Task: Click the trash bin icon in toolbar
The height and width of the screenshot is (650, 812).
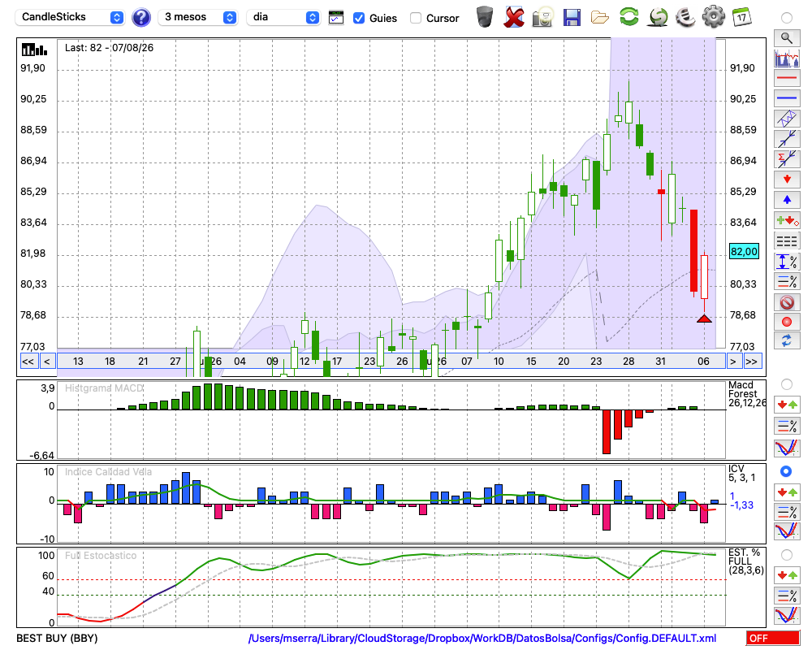Action: click(x=485, y=17)
